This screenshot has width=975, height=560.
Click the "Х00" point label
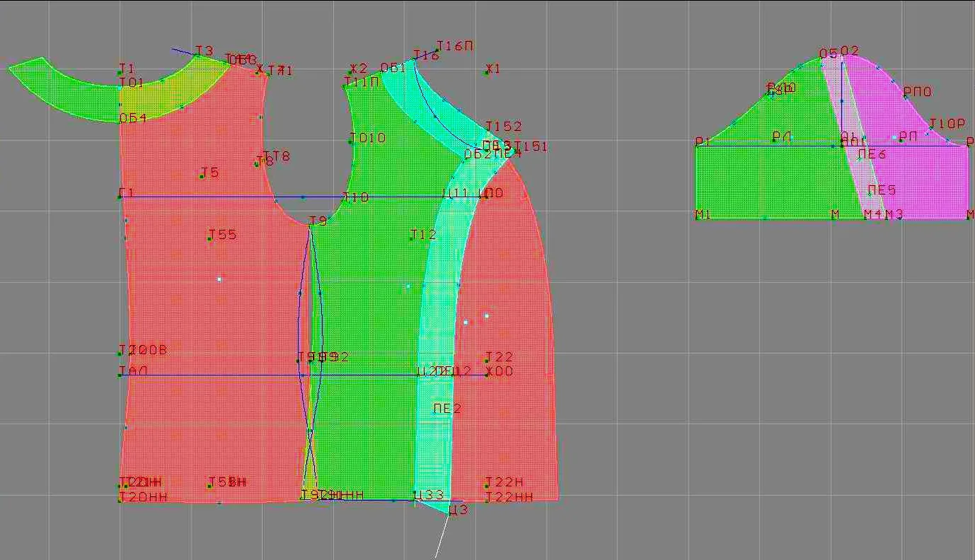[500, 371]
